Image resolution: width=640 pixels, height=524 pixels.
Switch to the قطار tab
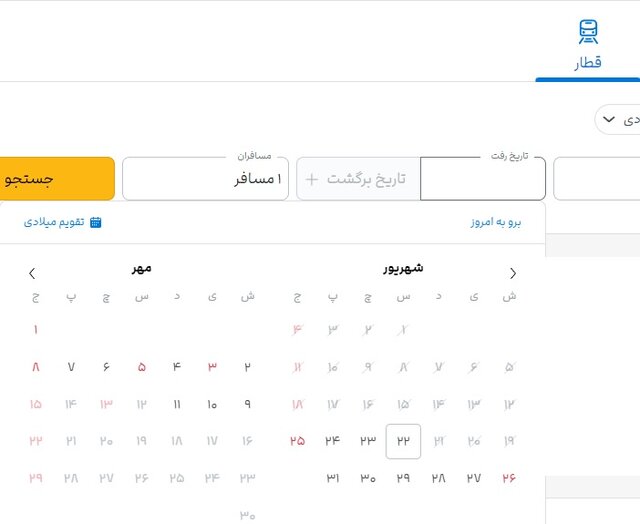point(588,63)
